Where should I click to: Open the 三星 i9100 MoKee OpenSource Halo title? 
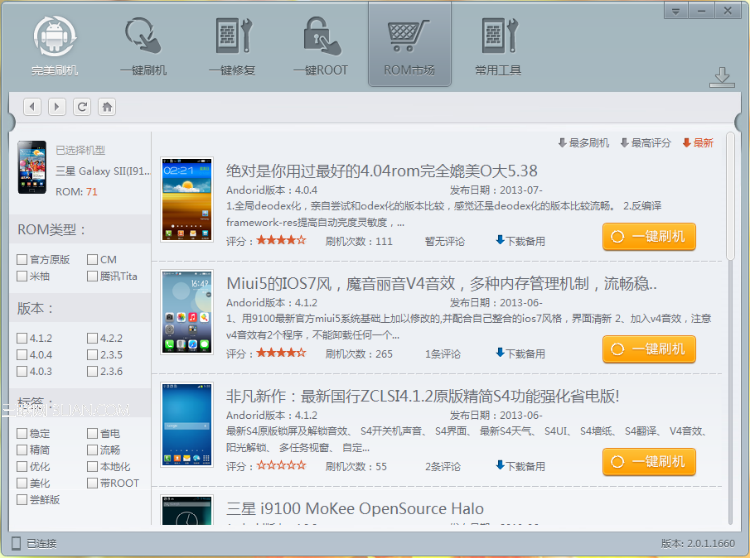tap(355, 508)
